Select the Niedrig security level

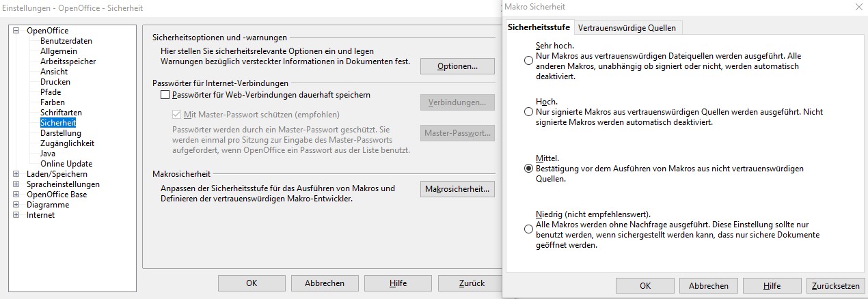(528, 229)
